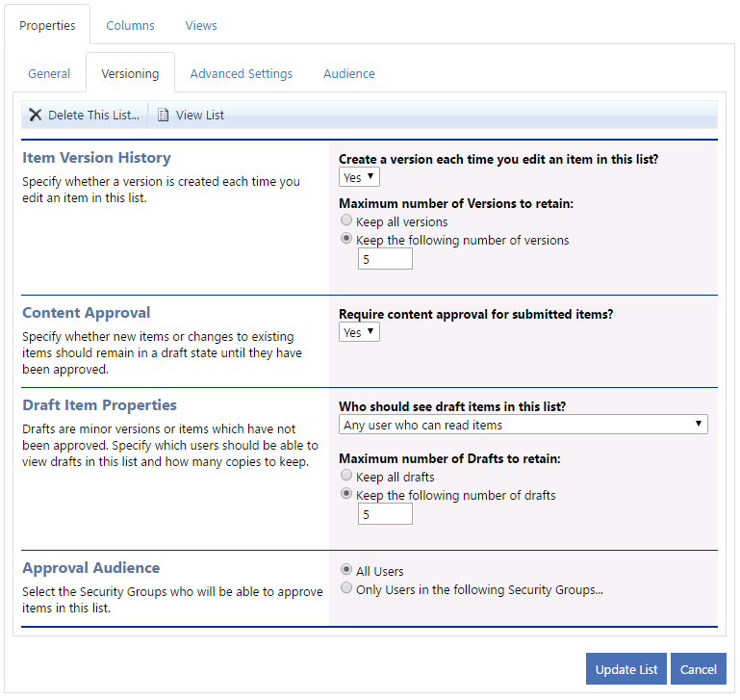Choose Keep the following number of drafts

click(346, 494)
